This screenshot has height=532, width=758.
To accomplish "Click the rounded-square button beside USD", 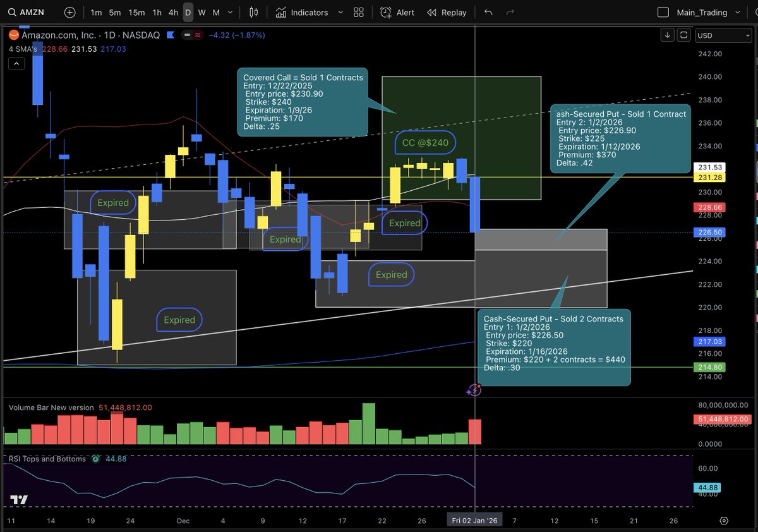I will point(683,35).
